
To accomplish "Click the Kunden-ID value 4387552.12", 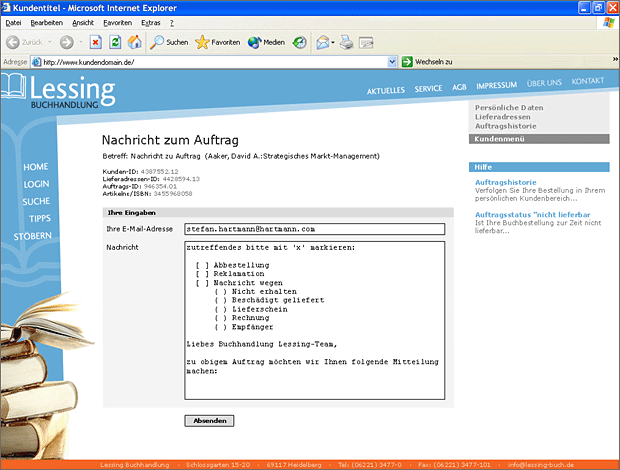I will (x=159, y=172).
